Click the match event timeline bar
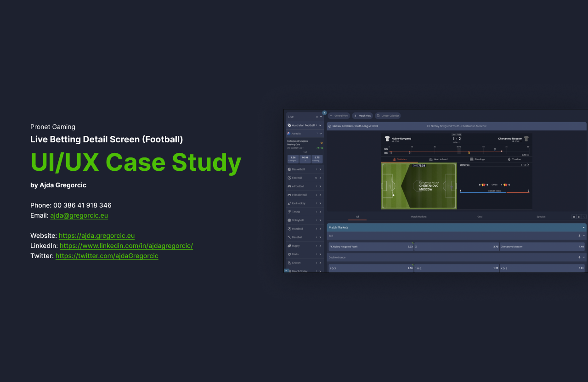 point(457,151)
